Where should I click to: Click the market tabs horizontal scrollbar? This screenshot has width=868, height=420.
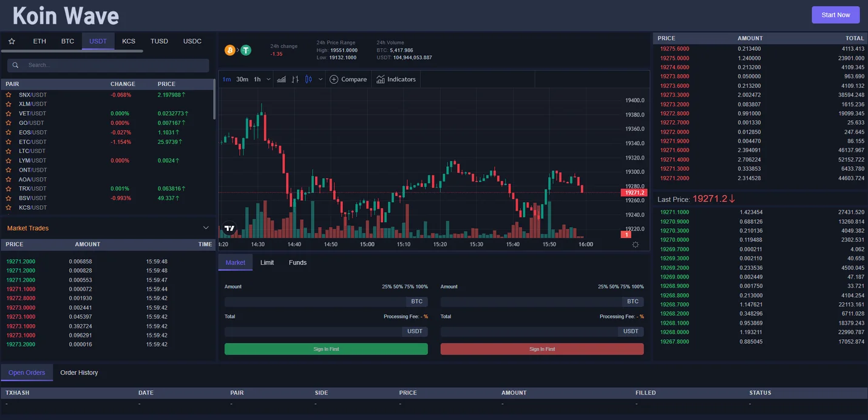click(73, 51)
